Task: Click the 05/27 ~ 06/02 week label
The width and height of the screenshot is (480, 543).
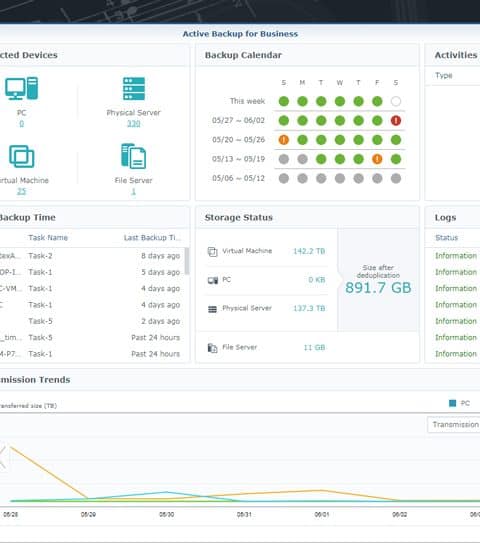Action: (238, 121)
